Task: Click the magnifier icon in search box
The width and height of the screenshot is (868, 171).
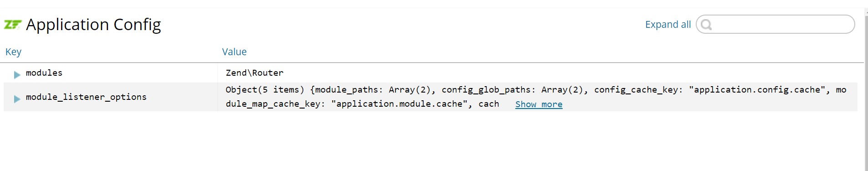Action: click(706, 25)
